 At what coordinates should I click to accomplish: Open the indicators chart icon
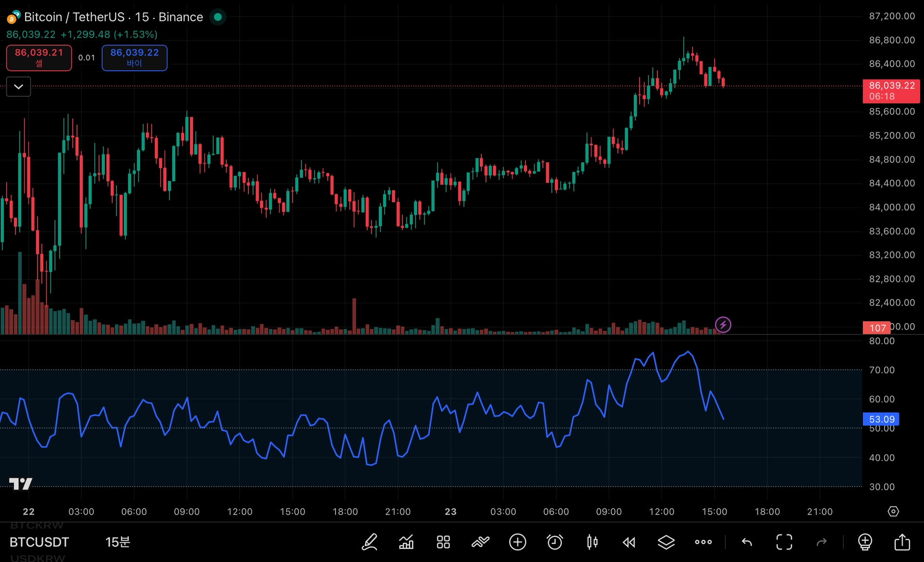[407, 542]
